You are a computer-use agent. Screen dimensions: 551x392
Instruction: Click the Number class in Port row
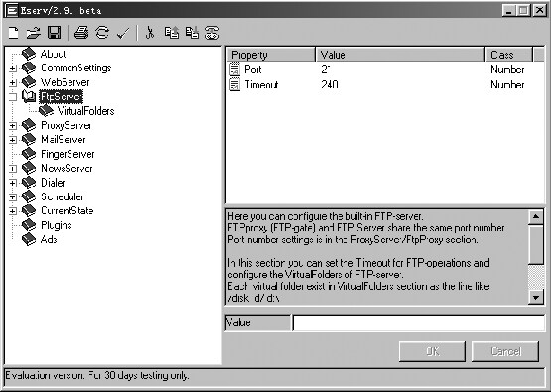(507, 69)
